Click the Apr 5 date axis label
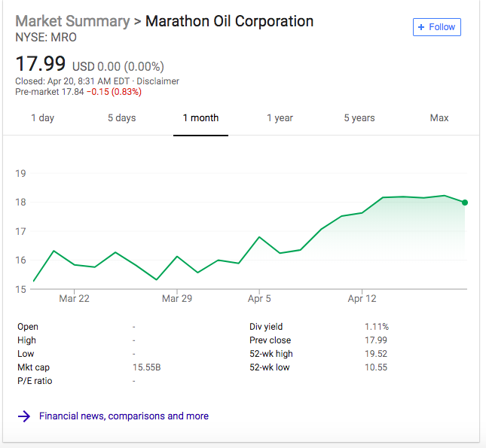 [x=259, y=299]
